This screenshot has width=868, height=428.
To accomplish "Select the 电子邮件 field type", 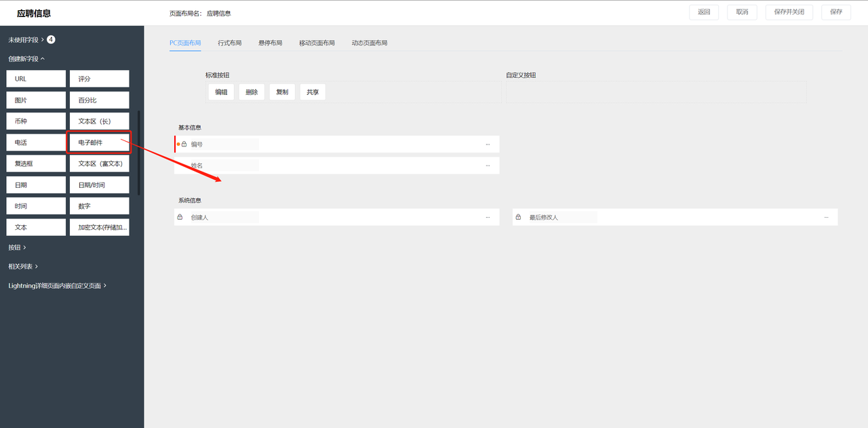I will tap(99, 142).
